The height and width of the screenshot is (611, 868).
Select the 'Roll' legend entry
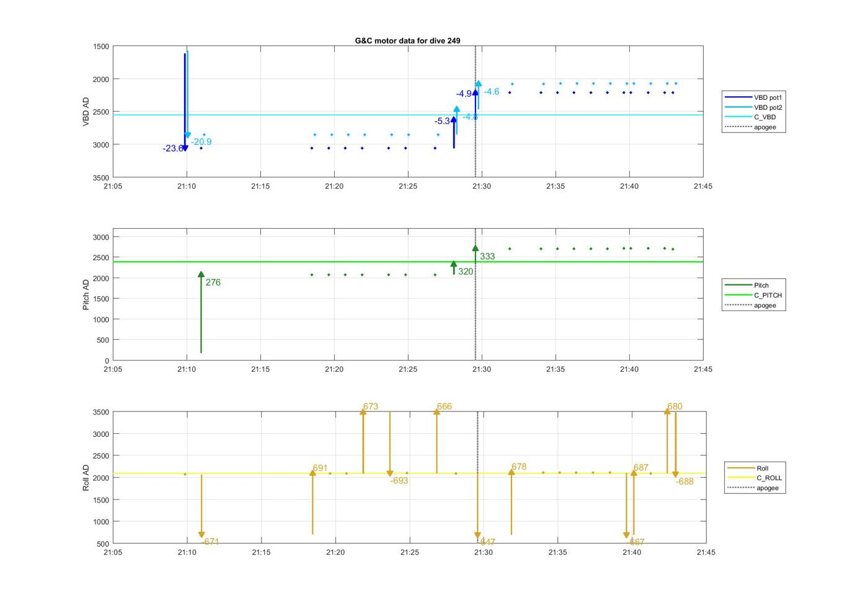755,468
